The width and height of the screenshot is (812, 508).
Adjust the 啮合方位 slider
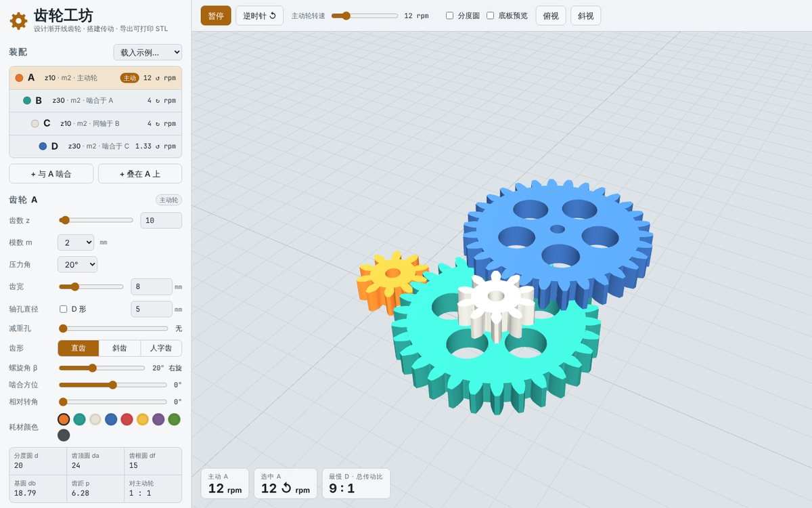[112, 385]
